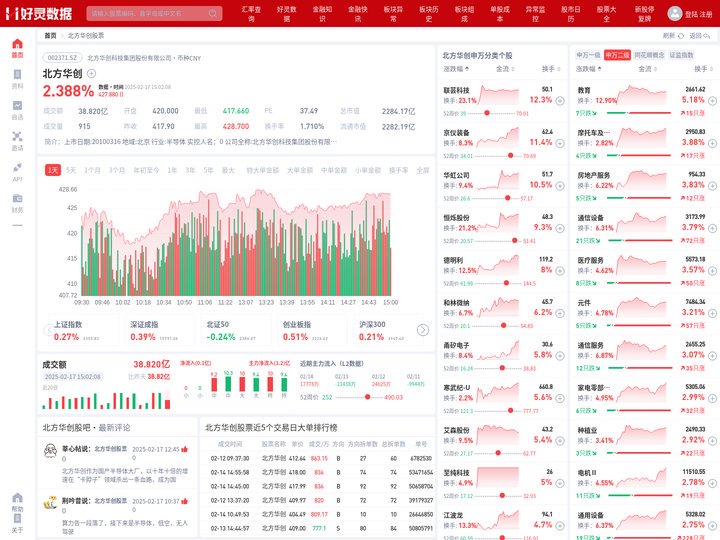Viewport: 720px width, 540px height.
Task: Add 医疗服务 sector with plus icon
Action: tap(712, 271)
